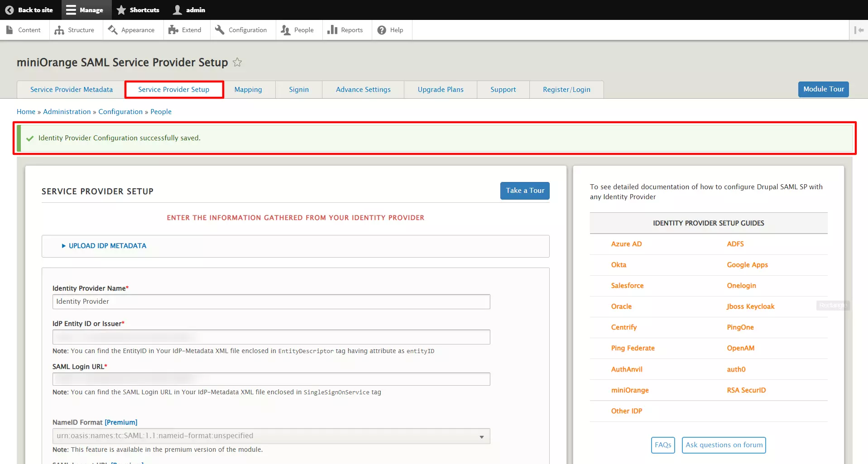868x464 pixels.
Task: Open the Google Apps setup guide
Action: pyautogui.click(x=747, y=265)
